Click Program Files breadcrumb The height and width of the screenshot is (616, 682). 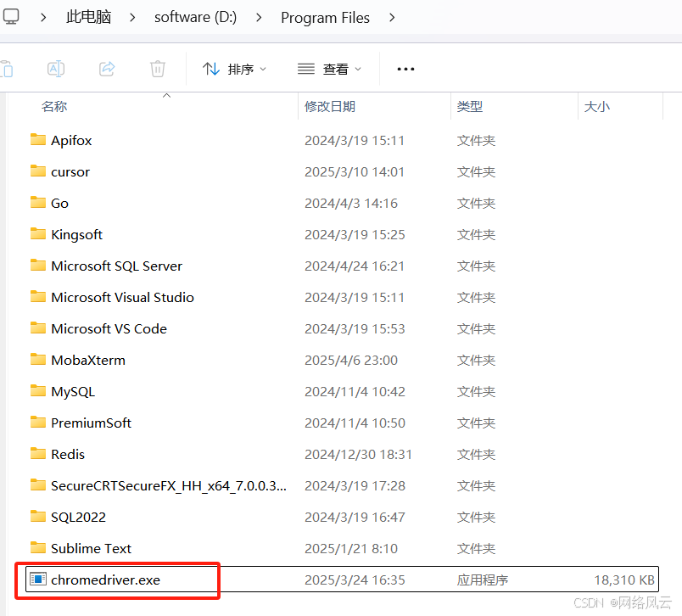coord(325,18)
